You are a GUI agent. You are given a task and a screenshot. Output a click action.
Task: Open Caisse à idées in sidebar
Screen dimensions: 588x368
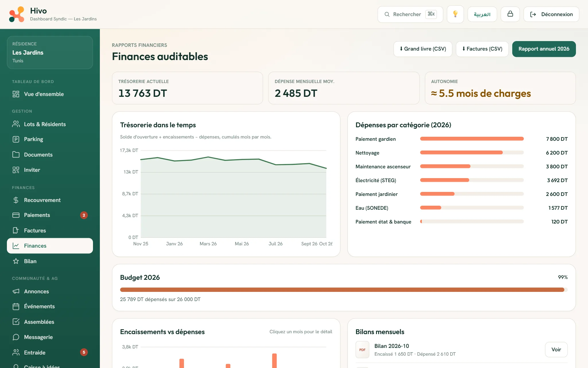50,366
